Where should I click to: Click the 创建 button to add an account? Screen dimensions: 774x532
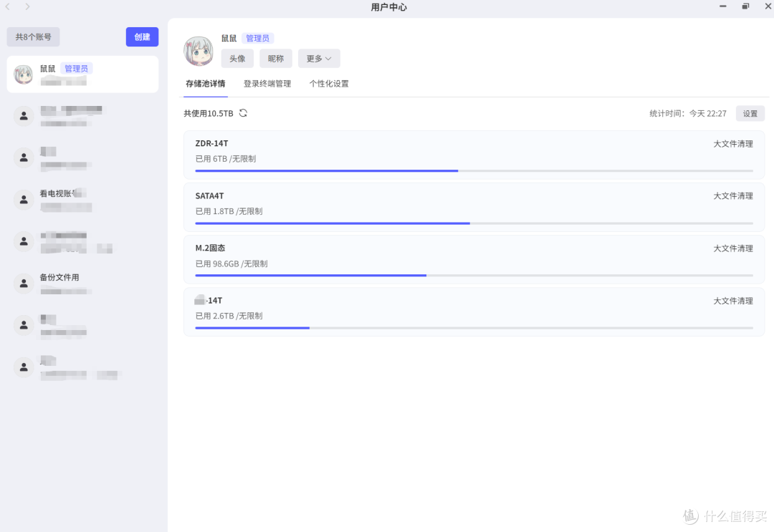(142, 37)
